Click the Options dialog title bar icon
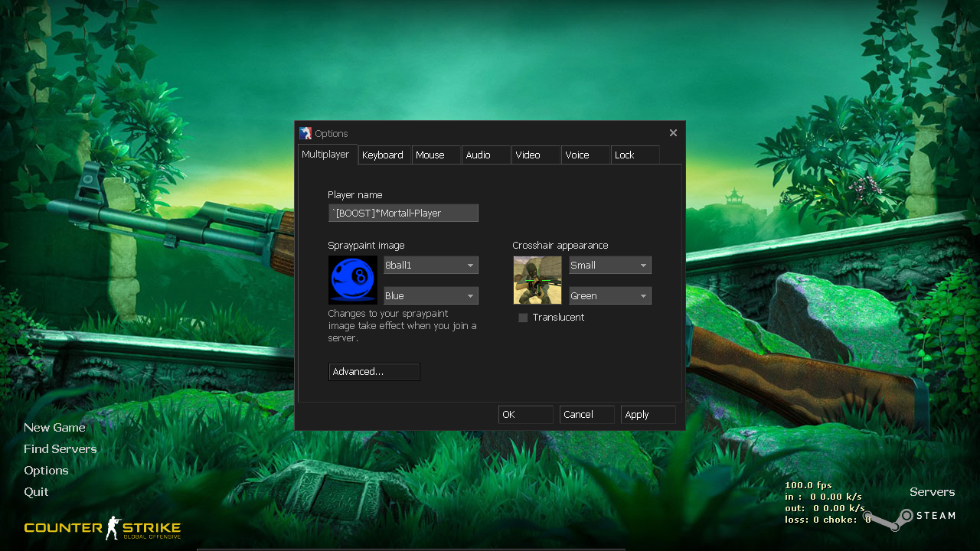Screen dimensions: 980x551 (305, 132)
